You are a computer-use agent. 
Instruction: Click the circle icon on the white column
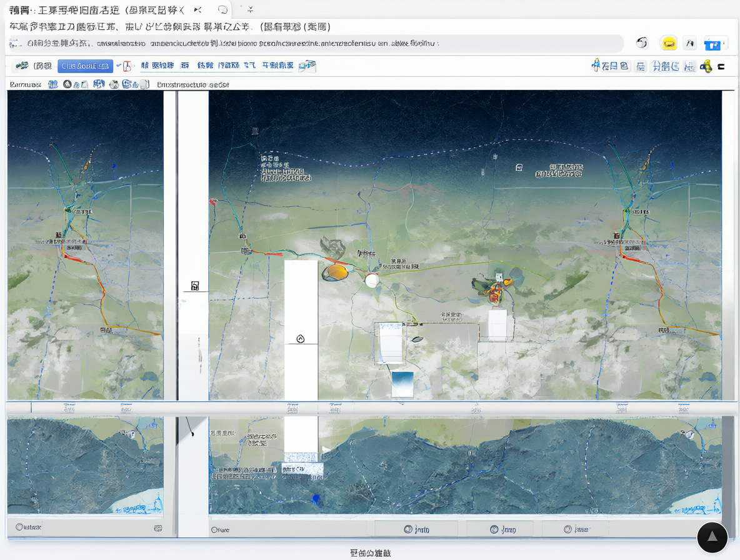pyautogui.click(x=301, y=339)
